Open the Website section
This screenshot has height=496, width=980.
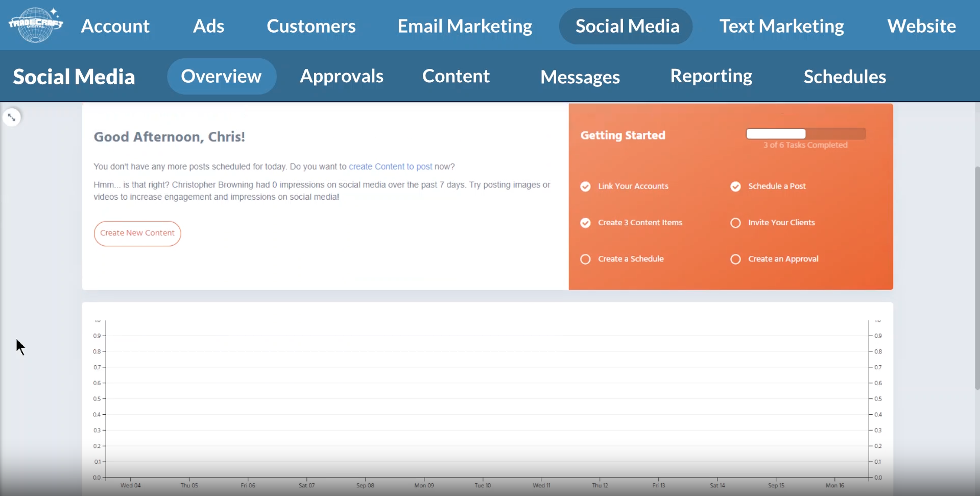tap(922, 26)
